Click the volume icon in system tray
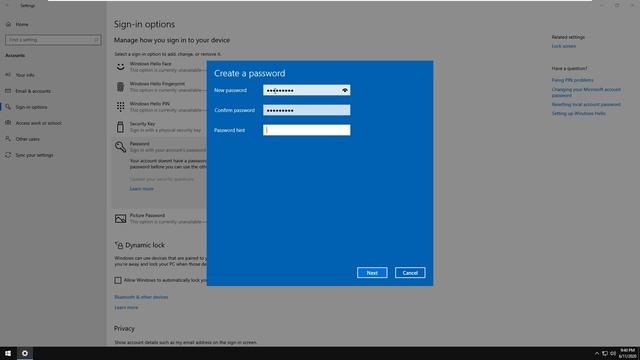 (613, 353)
